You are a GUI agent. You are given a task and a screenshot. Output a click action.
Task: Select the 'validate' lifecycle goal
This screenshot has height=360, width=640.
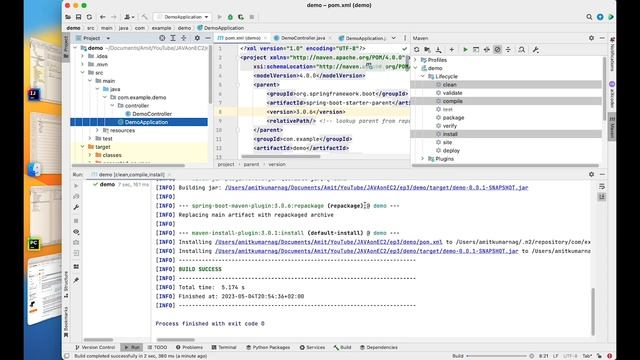(452, 93)
